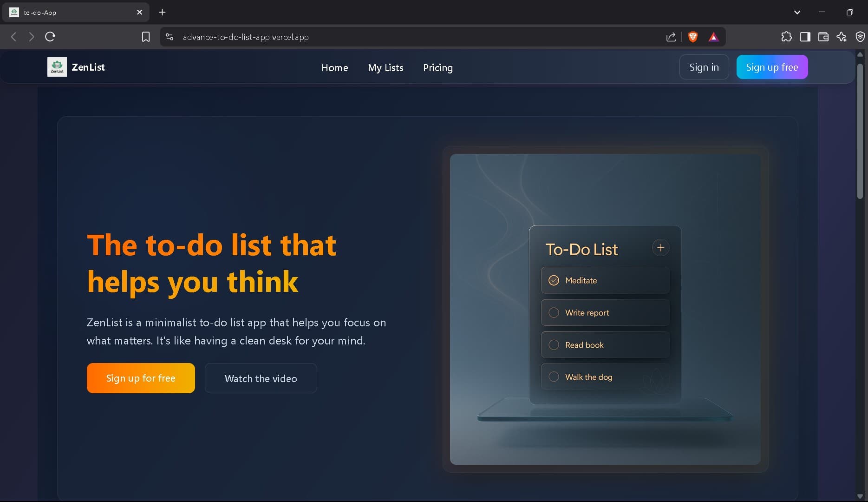Go to My Lists in navigation
Image resolution: width=868 pixels, height=502 pixels.
coord(385,68)
